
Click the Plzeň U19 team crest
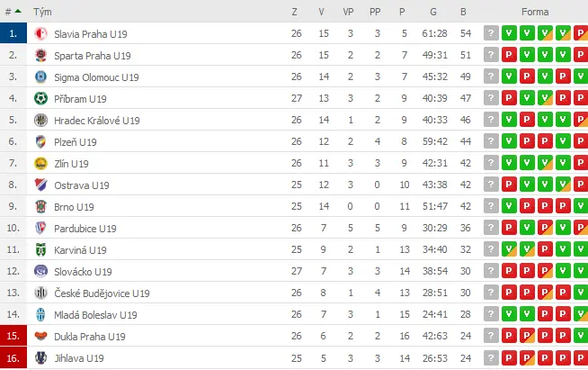click(40, 142)
